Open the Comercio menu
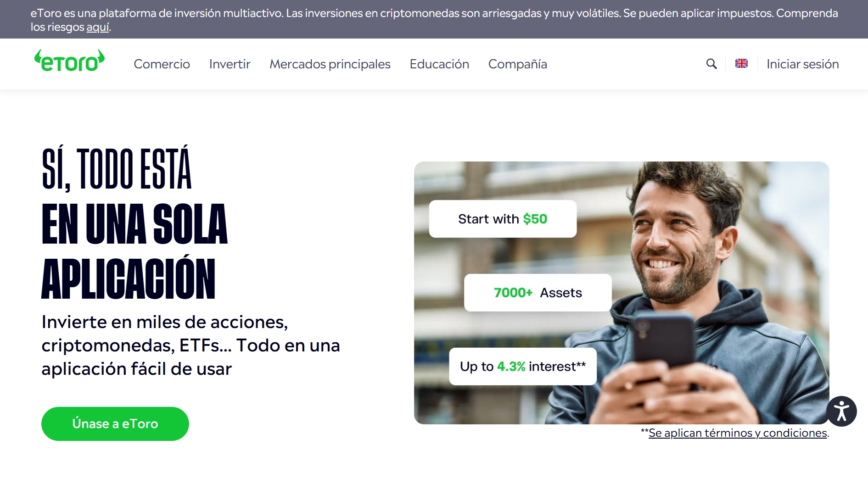Viewport: 868px width, 495px height. (162, 64)
